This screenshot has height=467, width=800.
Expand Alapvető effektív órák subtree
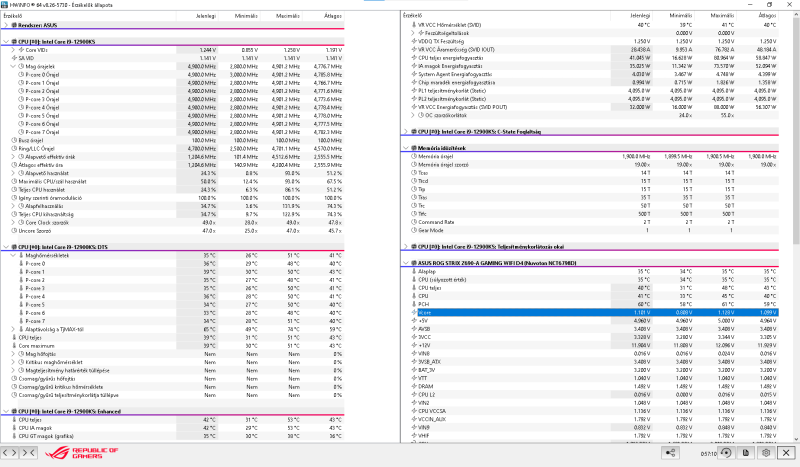pyautogui.click(x=13, y=157)
